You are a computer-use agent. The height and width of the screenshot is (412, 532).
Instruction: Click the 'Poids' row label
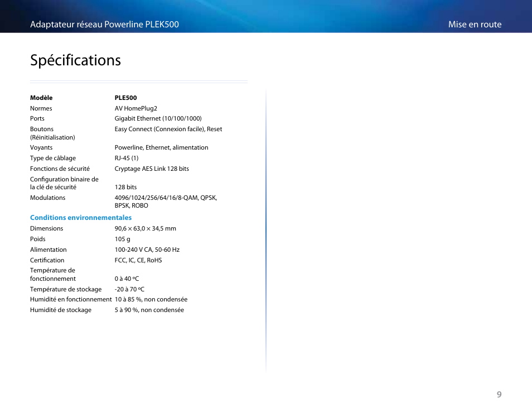[x=38, y=239]
